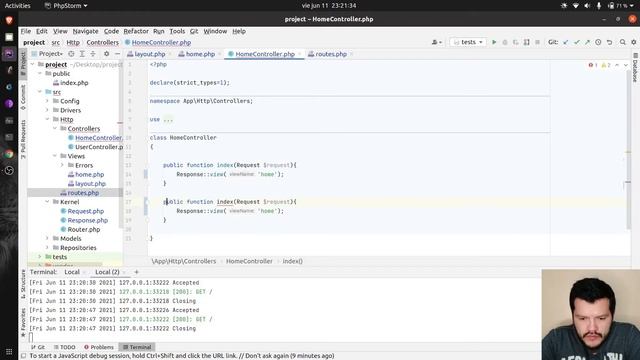Expand the Drivers folder
Viewport: 640px width, 360px height.
(x=47, y=110)
